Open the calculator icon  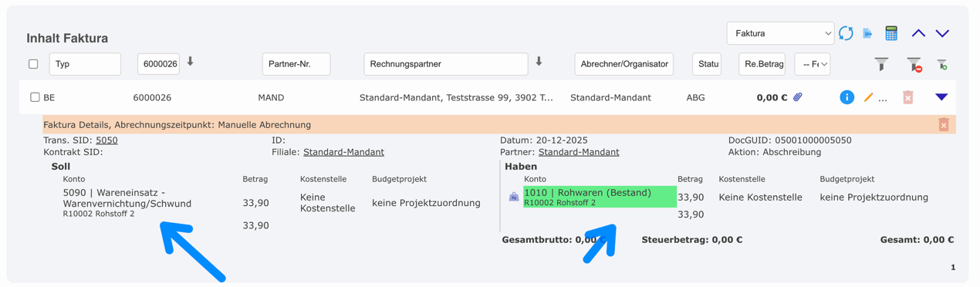click(891, 33)
